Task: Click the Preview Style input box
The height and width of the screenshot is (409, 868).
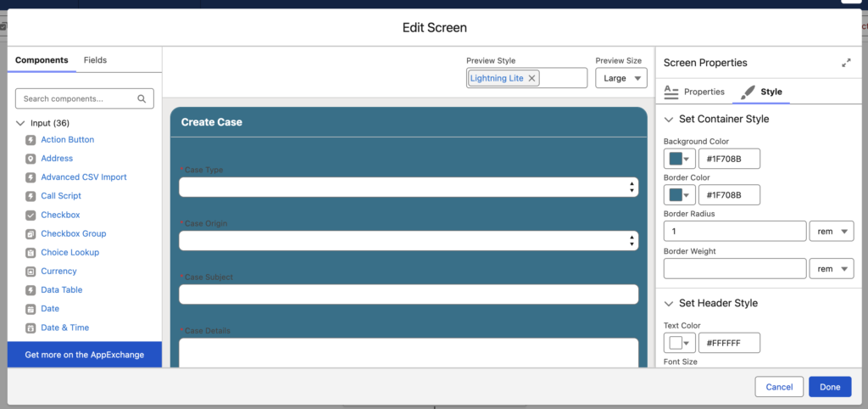Action: pos(526,78)
